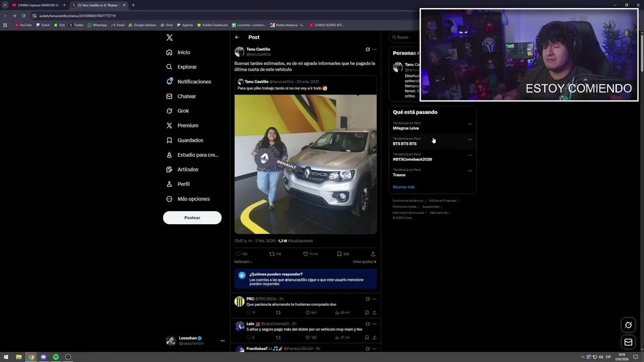The width and height of the screenshot is (644, 362).
Task: Go to Inicio in the sidebar
Action: point(178,52)
